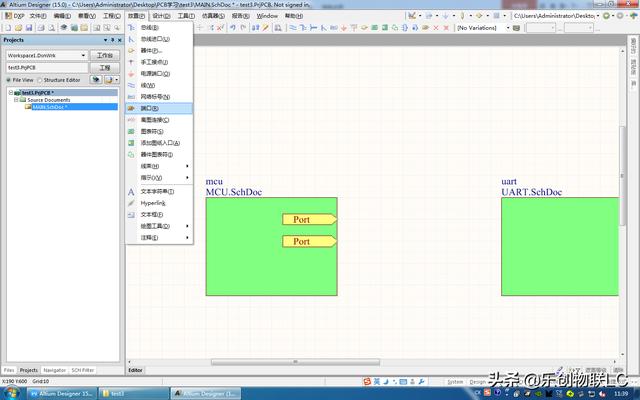
Task: Select the Structure Editor radio button
Action: [40, 80]
